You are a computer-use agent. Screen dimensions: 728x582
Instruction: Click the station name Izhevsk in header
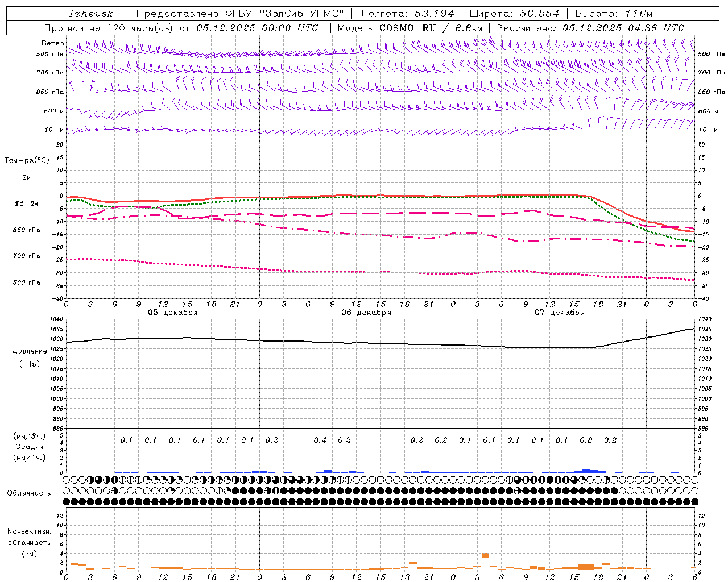pyautogui.click(x=91, y=14)
